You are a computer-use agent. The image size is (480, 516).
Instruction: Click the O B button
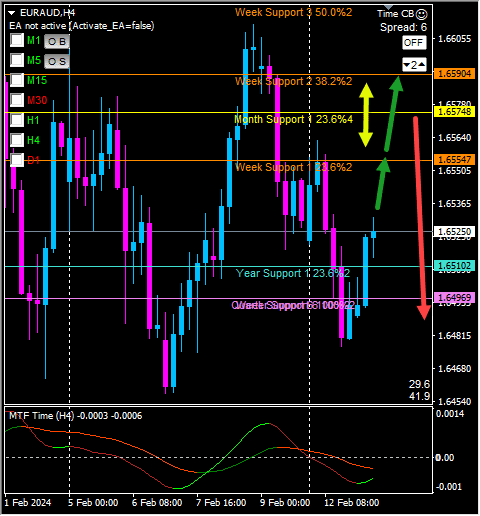(57, 41)
